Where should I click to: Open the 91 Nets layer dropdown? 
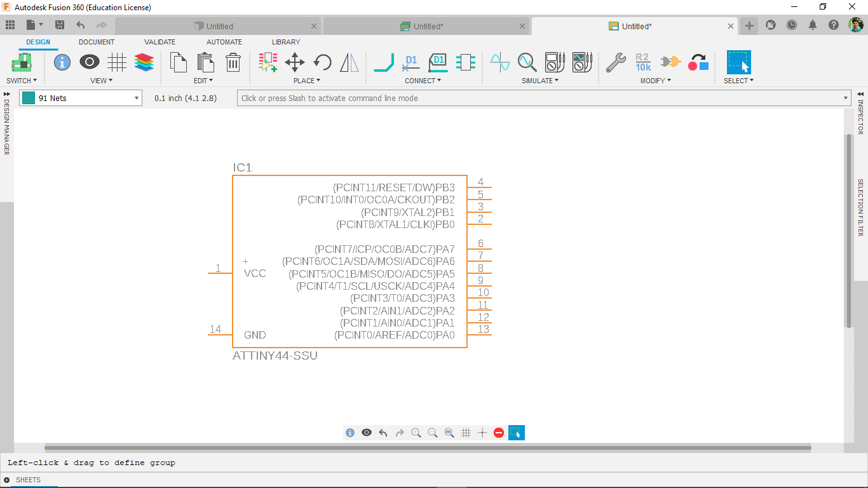(81, 98)
